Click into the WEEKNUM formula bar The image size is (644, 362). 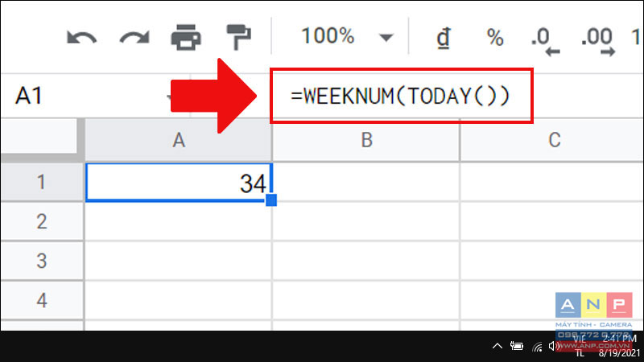point(401,96)
